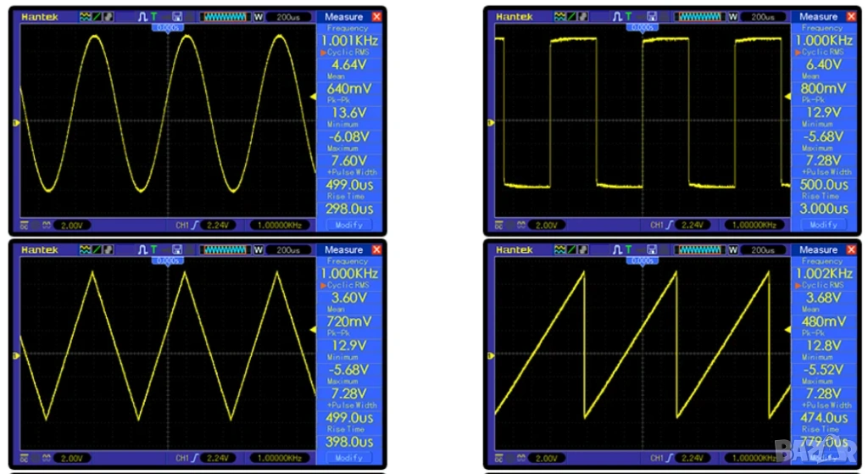Screen dimensions: 868x474
Task: Click AC coupling icon in sine panel bottom bar
Action: [x=47, y=226]
